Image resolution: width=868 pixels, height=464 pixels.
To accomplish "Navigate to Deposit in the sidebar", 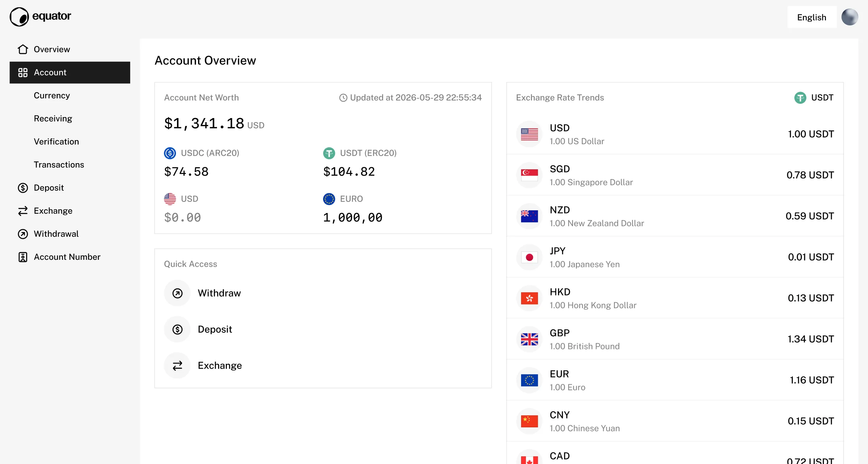I will (70, 188).
